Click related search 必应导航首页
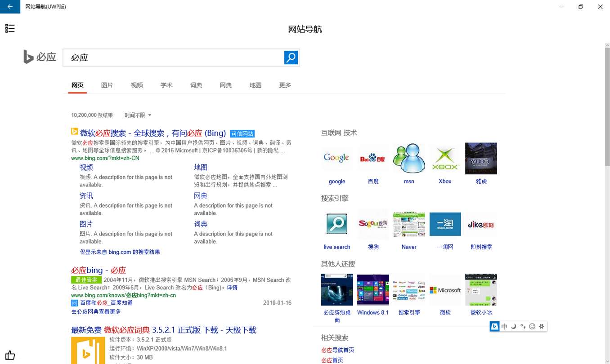610x364 pixels. click(x=338, y=350)
